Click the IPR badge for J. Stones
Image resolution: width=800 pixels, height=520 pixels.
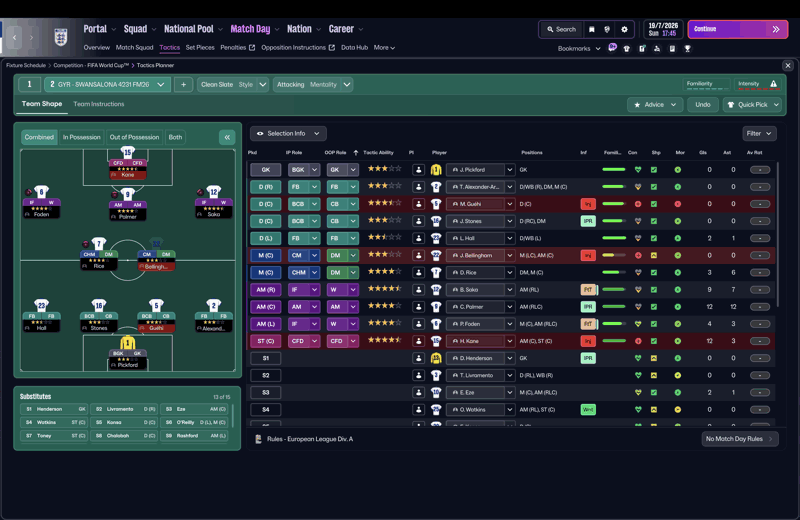[x=588, y=221]
